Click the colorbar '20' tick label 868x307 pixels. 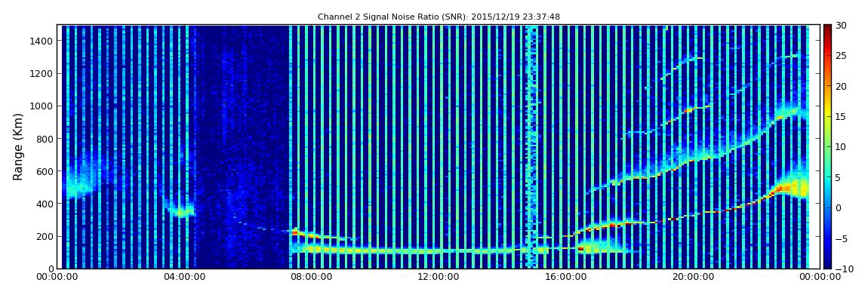[841, 86]
